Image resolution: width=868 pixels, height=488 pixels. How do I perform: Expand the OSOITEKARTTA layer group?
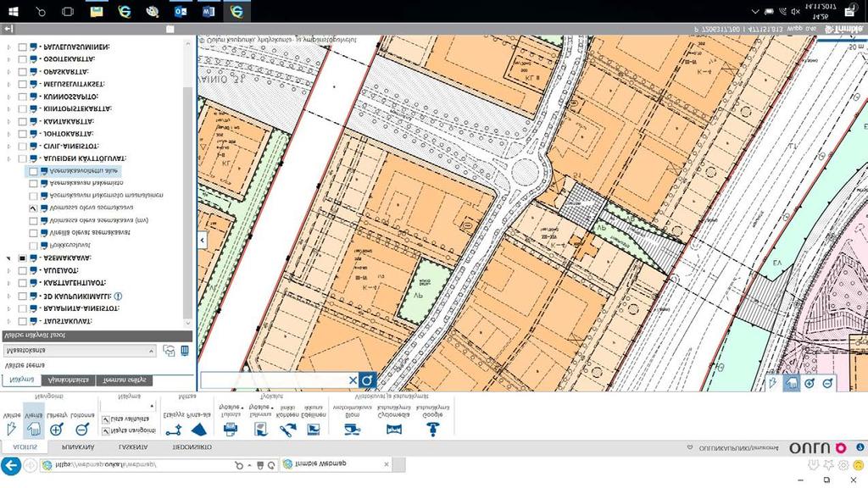click(x=8, y=58)
